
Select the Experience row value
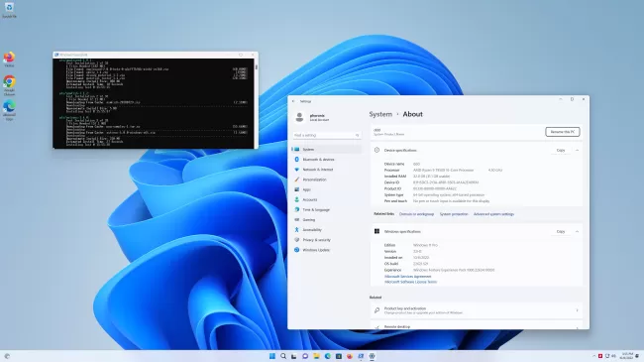click(454, 271)
